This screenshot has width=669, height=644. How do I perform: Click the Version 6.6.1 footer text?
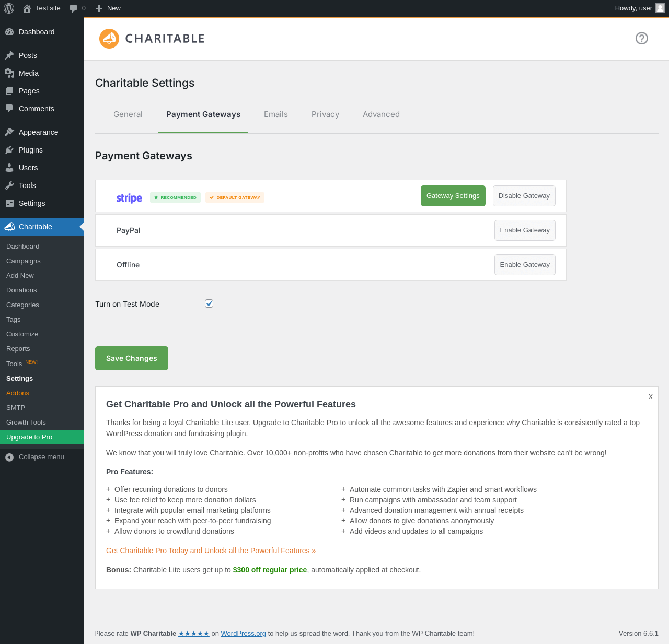pos(639,633)
